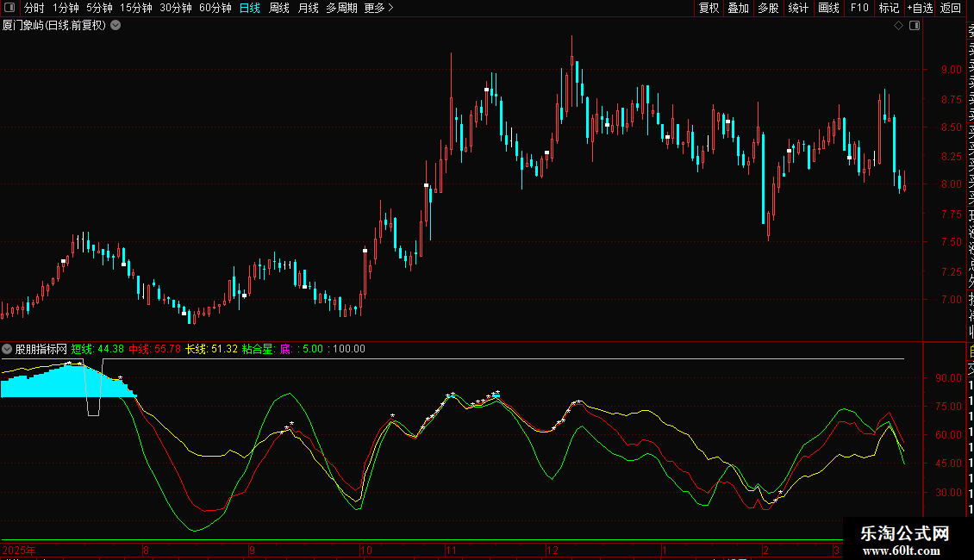The height and width of the screenshot is (560, 974).
Task: Open the 股朋指标网 indicator dropdown
Action: click(x=7, y=349)
